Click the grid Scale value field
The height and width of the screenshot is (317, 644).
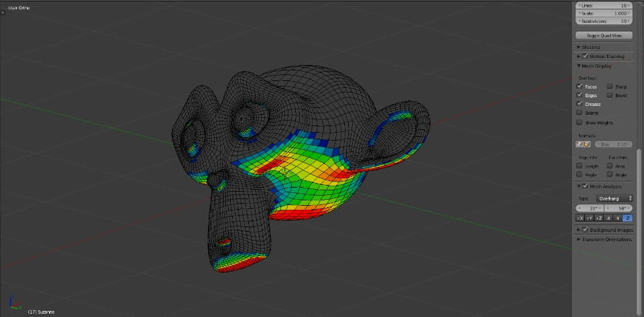(x=604, y=13)
